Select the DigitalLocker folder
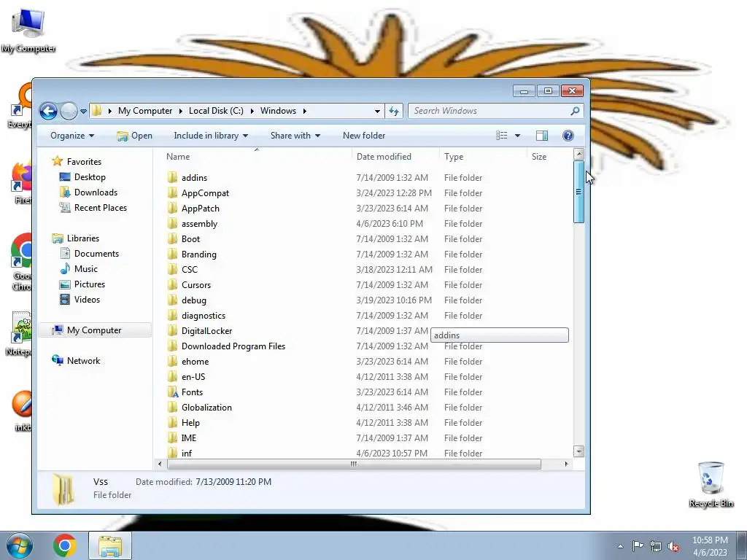The height and width of the screenshot is (560, 747). coord(206,331)
